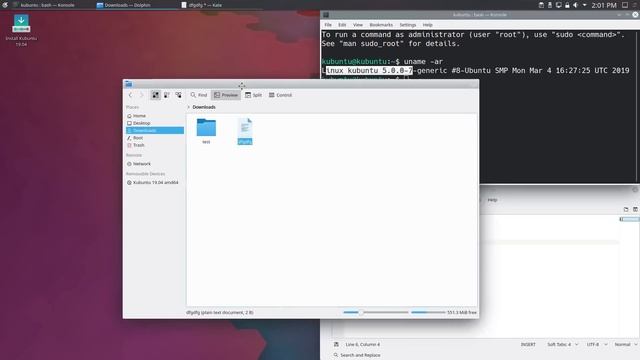Click highlighted Linux kubuntu 5.0.0-7 text

pos(369,71)
